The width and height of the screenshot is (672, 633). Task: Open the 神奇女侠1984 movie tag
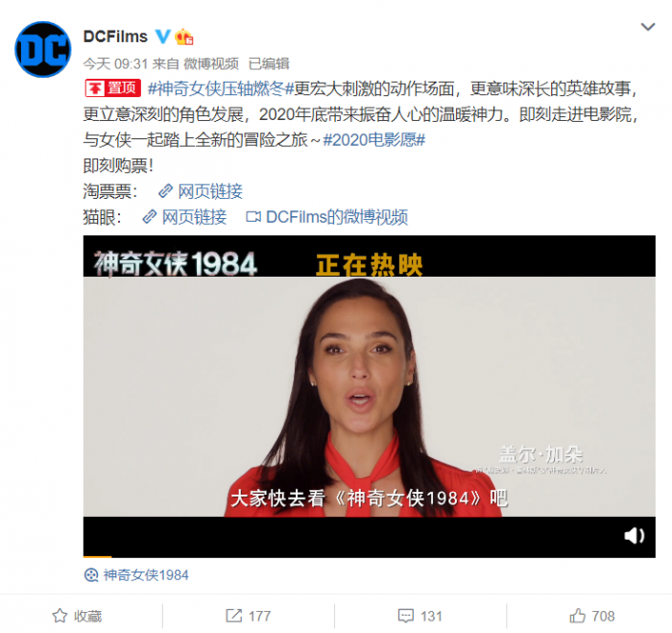[146, 575]
